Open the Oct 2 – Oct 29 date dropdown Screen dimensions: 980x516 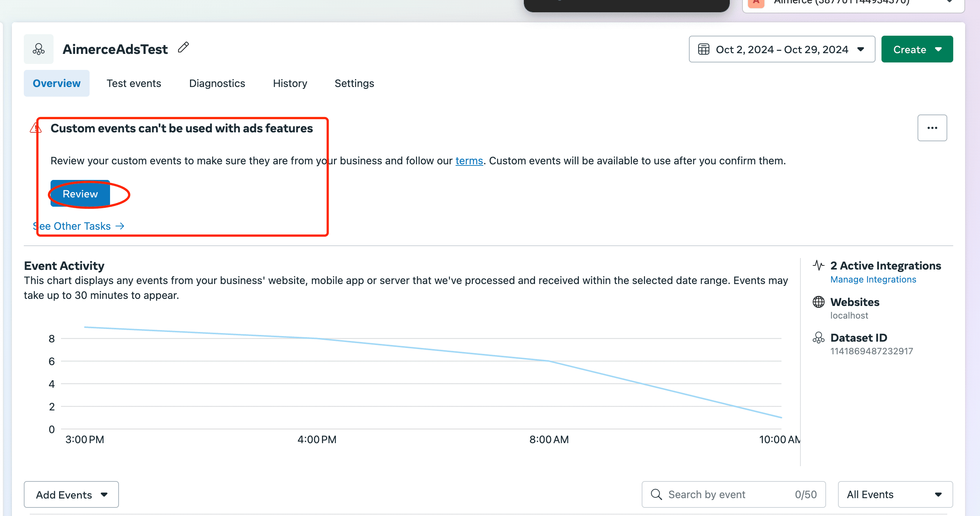point(782,49)
